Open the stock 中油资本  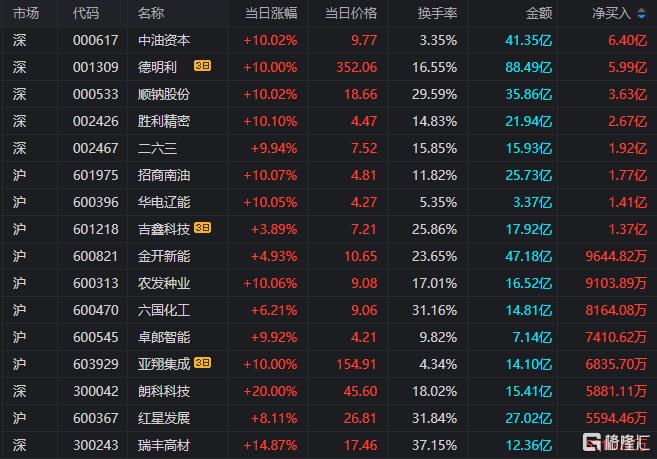click(163, 40)
